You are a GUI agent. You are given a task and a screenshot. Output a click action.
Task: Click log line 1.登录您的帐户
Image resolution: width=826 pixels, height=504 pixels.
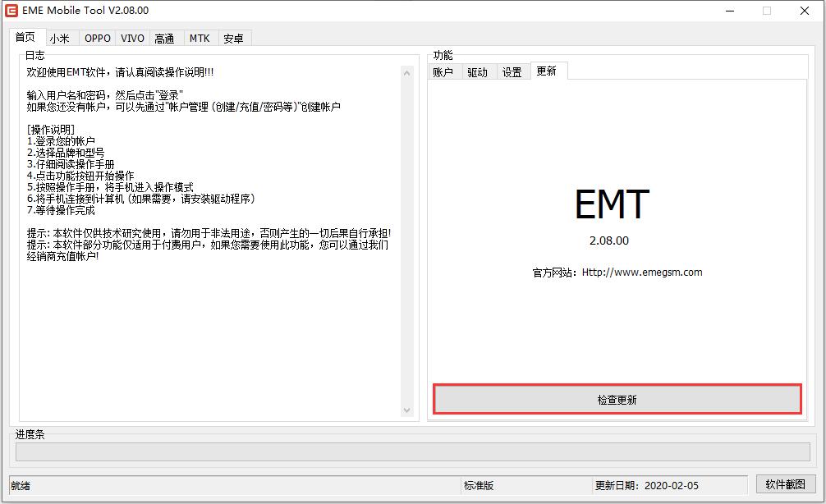[61, 141]
